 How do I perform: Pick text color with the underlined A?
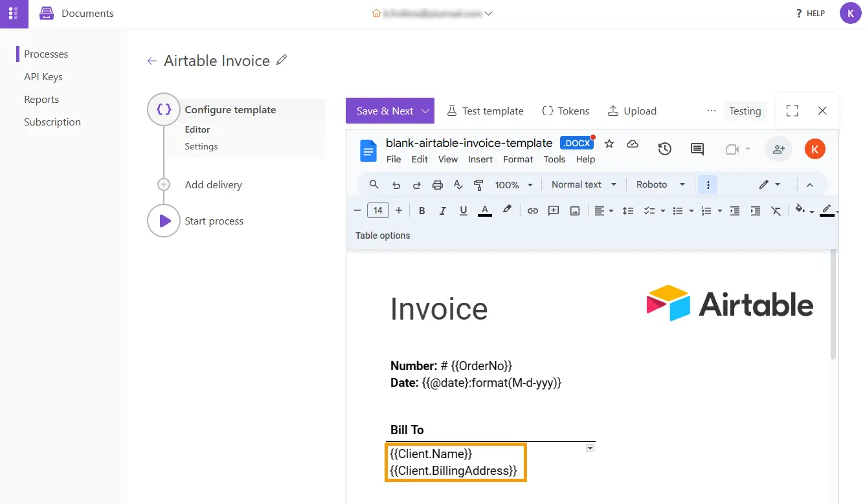tap(484, 210)
